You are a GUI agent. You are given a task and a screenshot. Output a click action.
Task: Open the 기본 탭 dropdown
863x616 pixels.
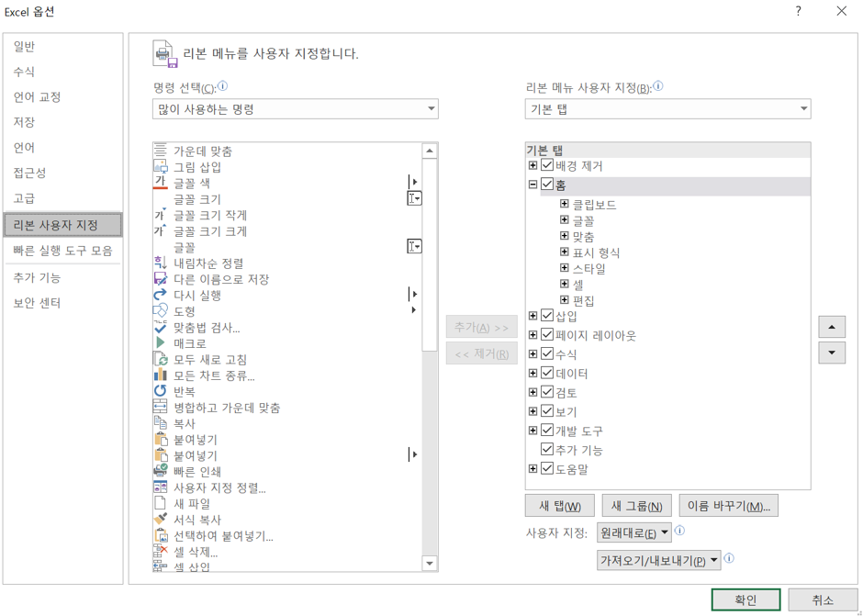click(x=667, y=109)
